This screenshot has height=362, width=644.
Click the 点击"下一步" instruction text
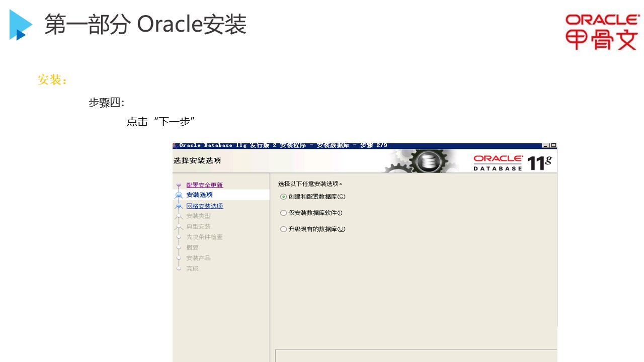coord(161,122)
